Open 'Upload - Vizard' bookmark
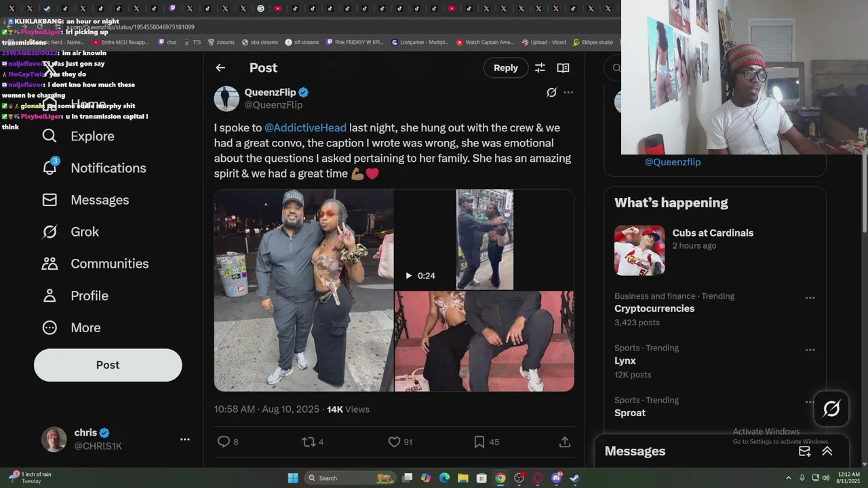Image resolution: width=868 pixels, height=488 pixels. (x=544, y=42)
